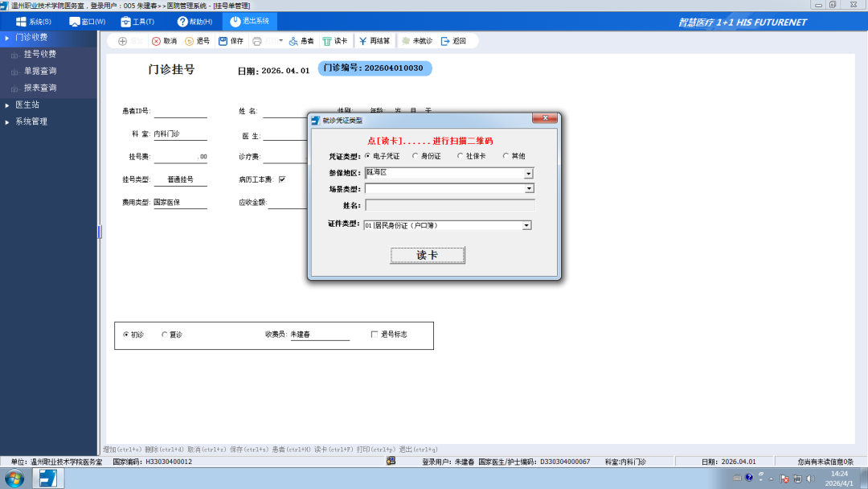This screenshot has width=868, height=489.
Task: Click the 返回 (return) toolbar icon
Action: (x=452, y=40)
